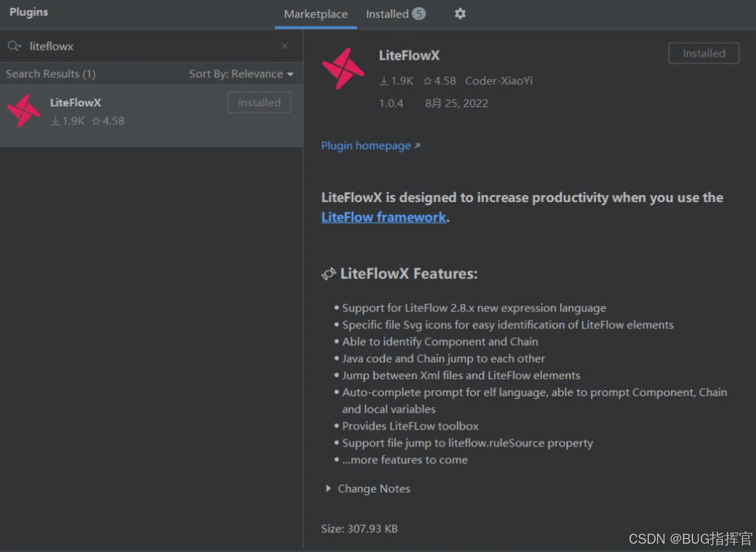Screen dimensions: 756x552
Task: Click the large LiteFlowX logo in details pane
Action: point(344,68)
